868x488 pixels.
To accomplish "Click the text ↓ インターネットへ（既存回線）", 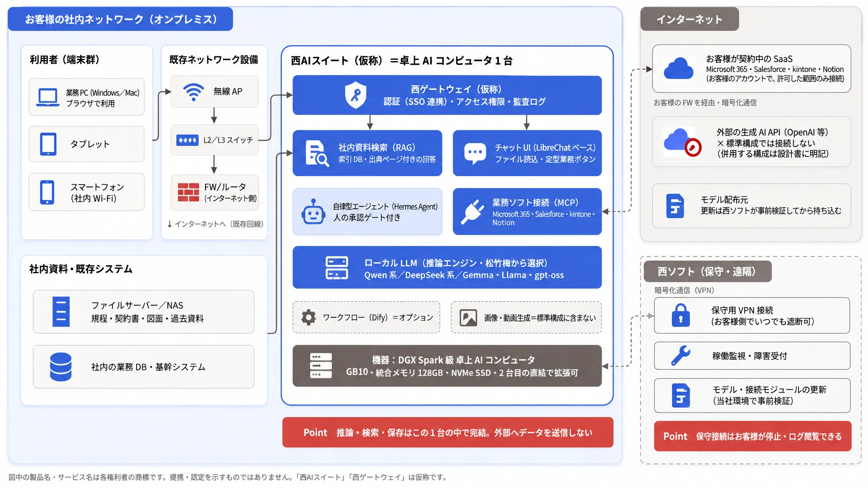I will coord(215,224).
